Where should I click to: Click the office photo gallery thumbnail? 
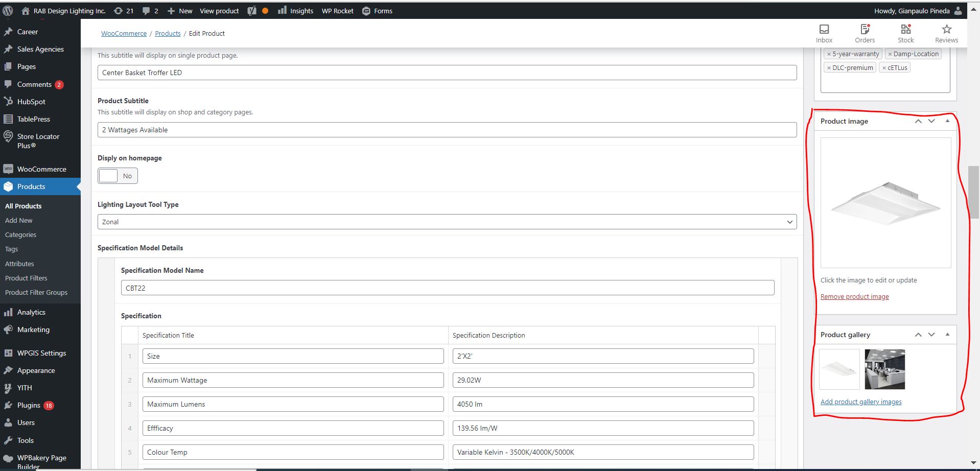point(884,369)
